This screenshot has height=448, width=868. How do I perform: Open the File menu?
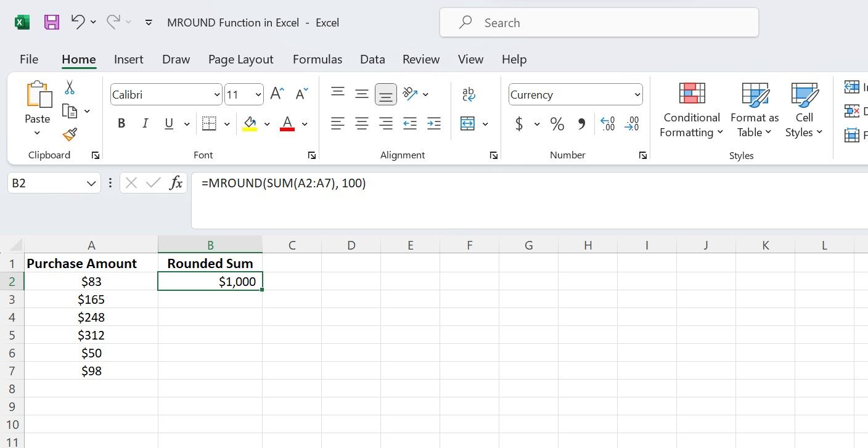click(x=28, y=59)
